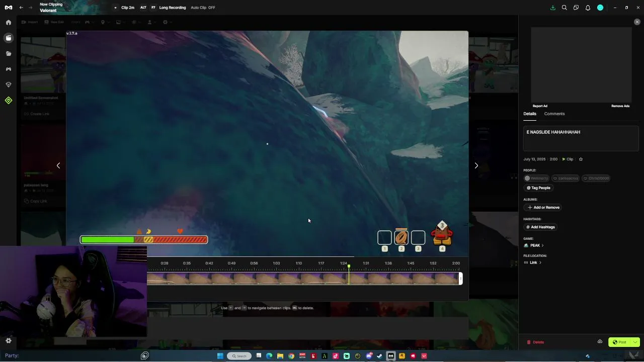Open Microsoft Edge from the taskbar

269,356
